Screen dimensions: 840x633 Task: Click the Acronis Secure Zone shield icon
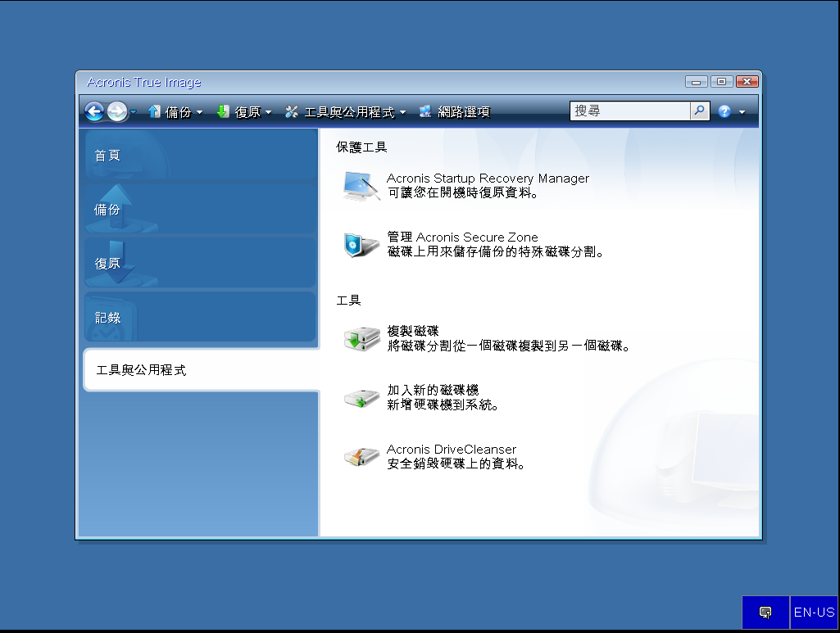(x=361, y=245)
